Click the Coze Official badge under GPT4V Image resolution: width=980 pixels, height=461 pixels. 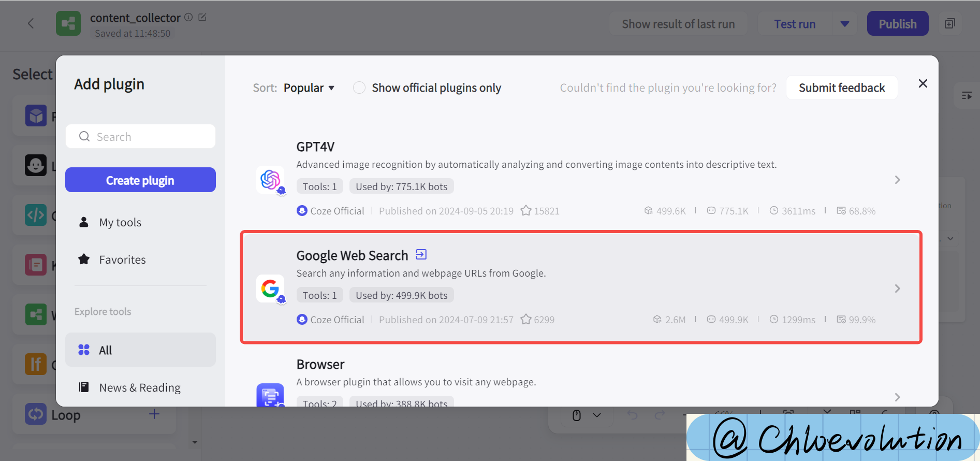pyautogui.click(x=330, y=211)
